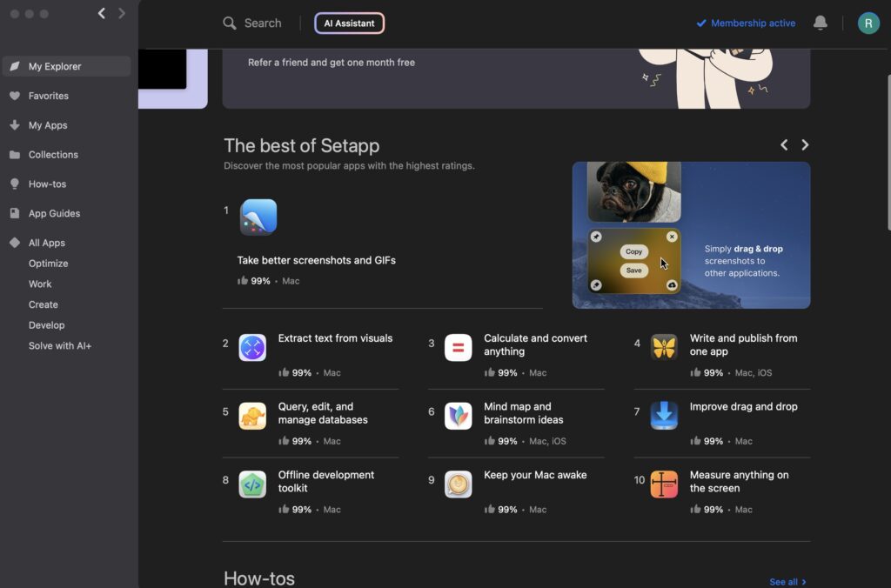Click the title Mind map and brainstorm ideas
Viewport: 891px width, 588px height.
pos(523,413)
